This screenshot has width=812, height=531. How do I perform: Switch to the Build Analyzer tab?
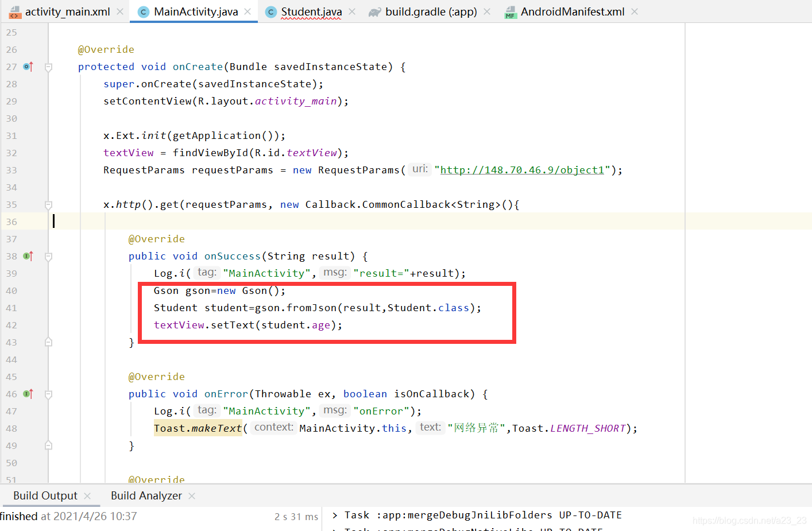pyautogui.click(x=146, y=495)
